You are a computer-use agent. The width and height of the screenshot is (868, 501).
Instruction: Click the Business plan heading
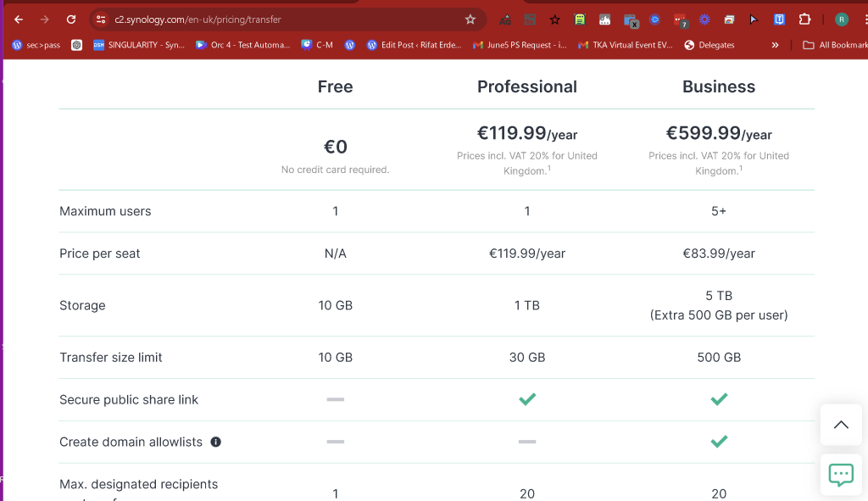coord(719,86)
